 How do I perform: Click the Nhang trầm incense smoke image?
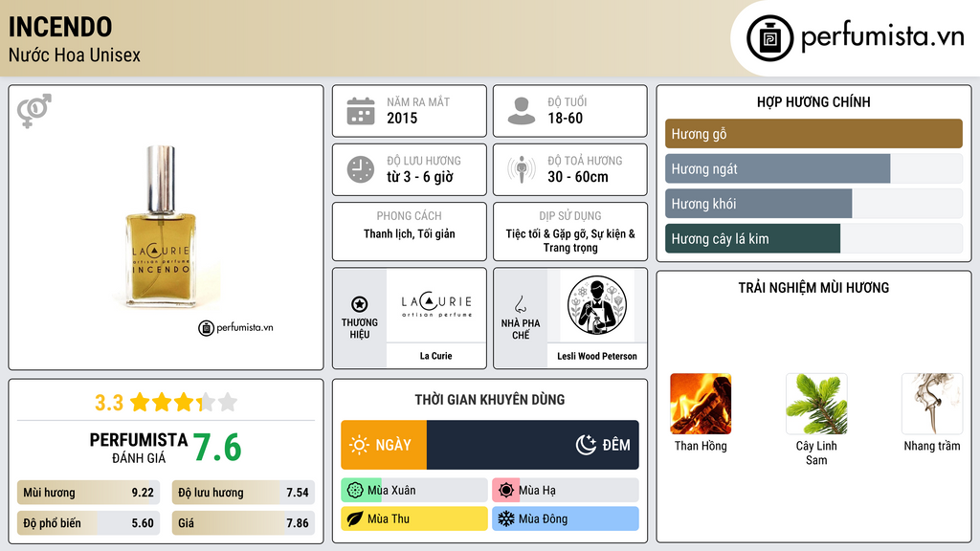(x=932, y=404)
